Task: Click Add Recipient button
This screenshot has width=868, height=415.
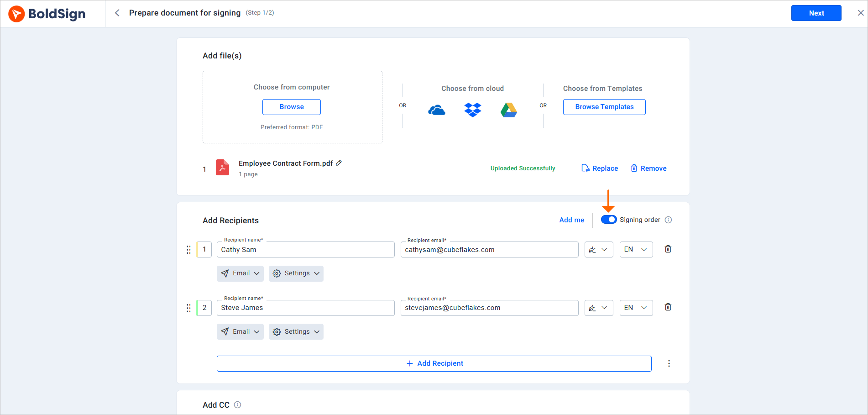Action: click(434, 363)
